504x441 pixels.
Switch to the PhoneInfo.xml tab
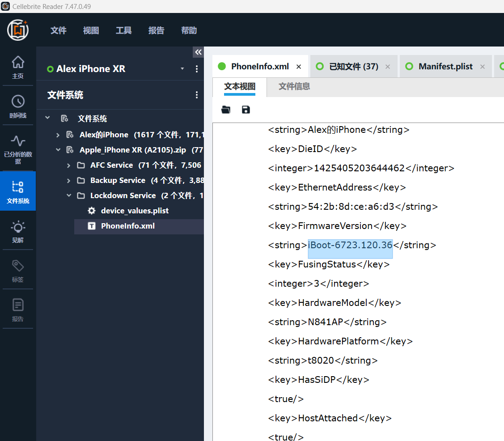tap(260, 67)
